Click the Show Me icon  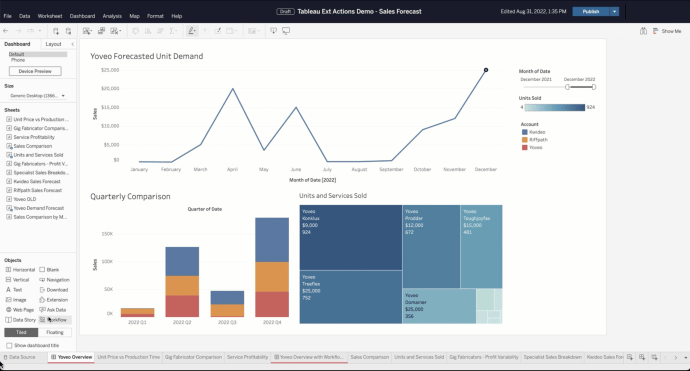tap(667, 31)
